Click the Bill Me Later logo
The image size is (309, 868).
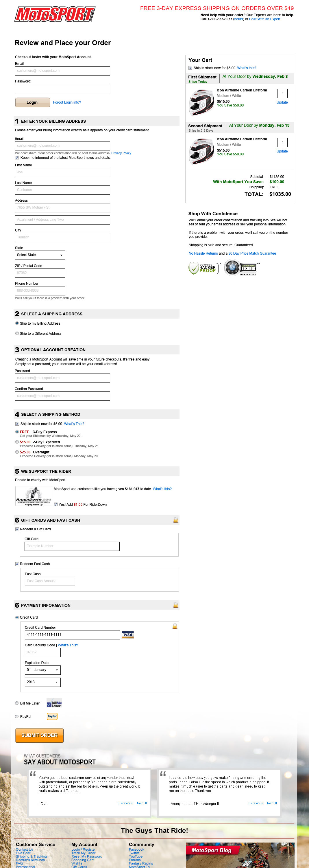tap(54, 703)
